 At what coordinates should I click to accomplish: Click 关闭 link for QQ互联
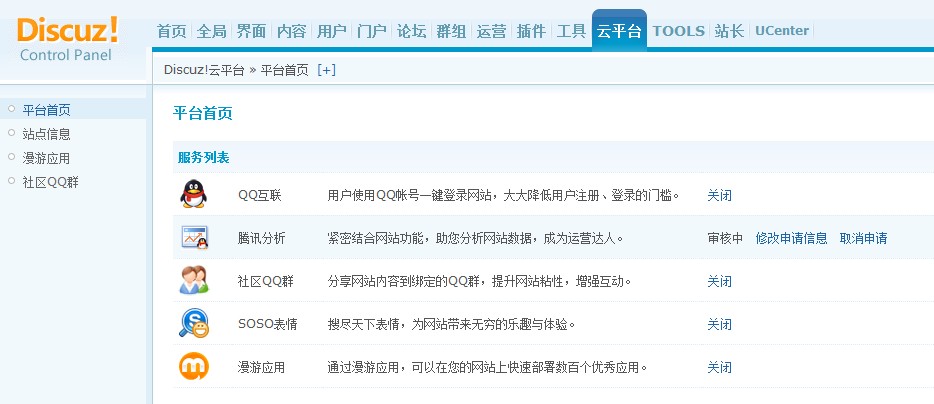(x=720, y=195)
